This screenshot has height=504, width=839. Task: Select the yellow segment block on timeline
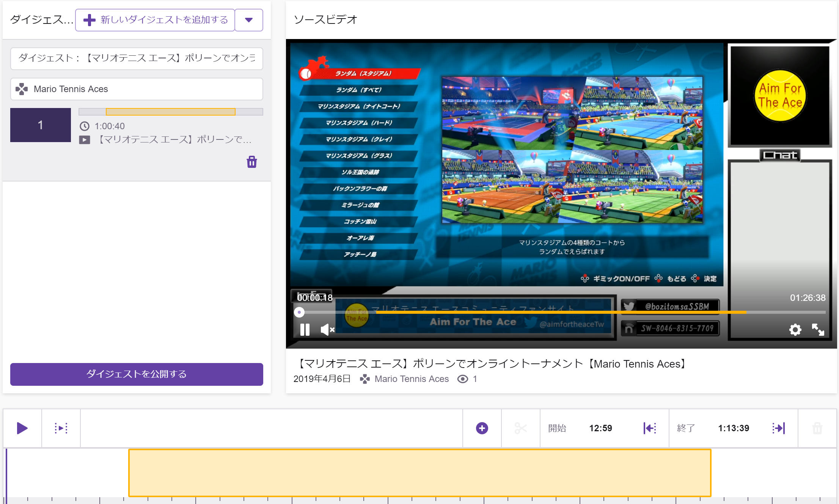click(420, 473)
